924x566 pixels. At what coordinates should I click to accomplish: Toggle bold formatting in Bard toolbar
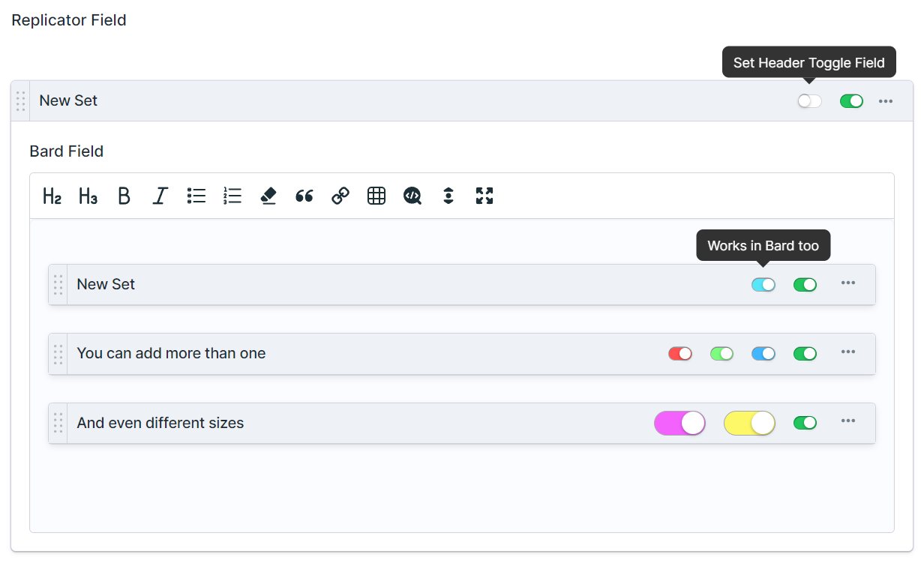(x=124, y=196)
